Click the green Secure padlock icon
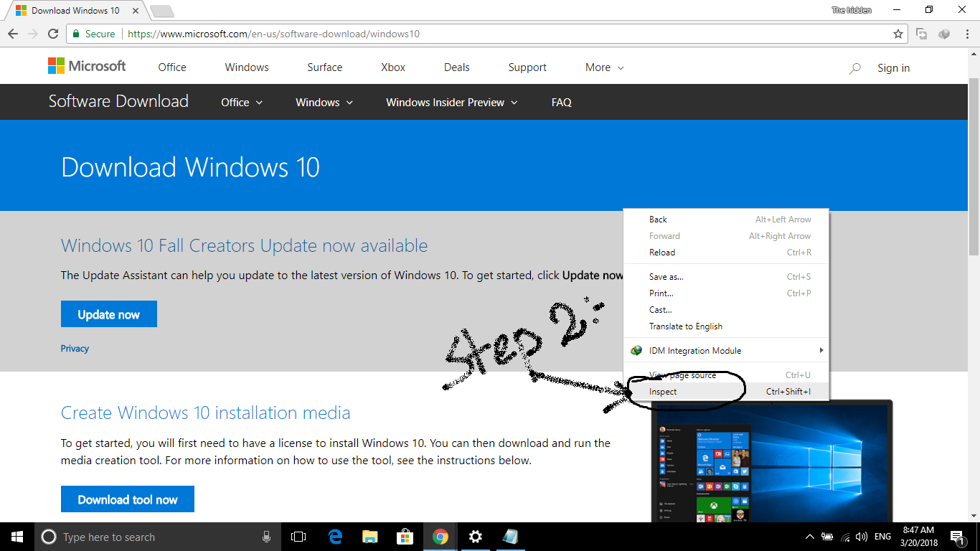980x551 pixels. coord(75,34)
